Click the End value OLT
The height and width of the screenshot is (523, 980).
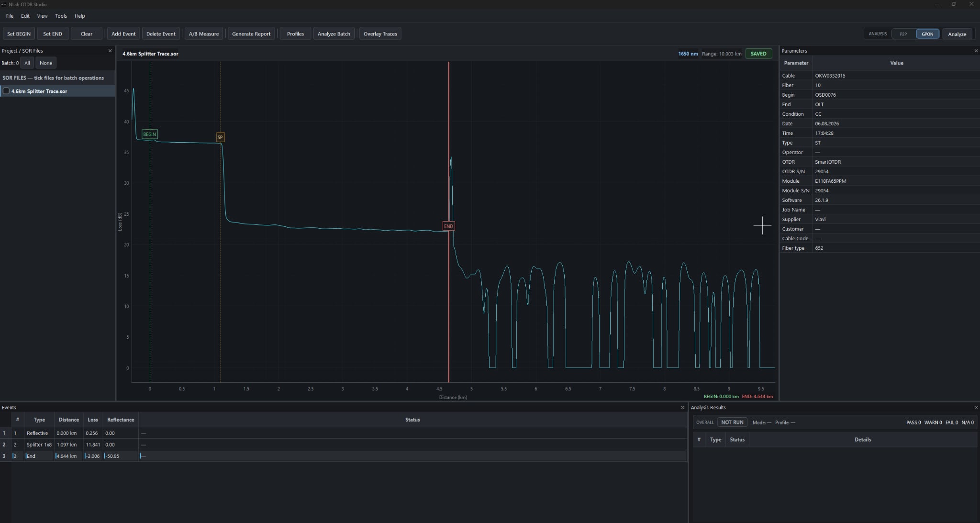[x=819, y=104]
